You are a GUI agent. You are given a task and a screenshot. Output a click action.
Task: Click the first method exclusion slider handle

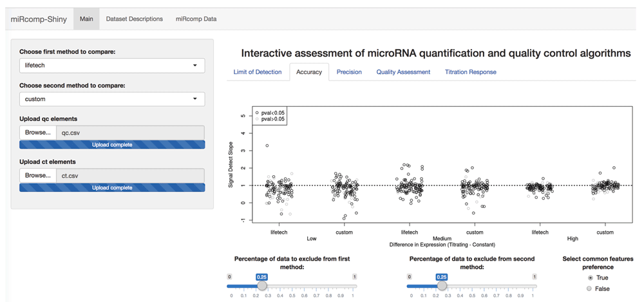click(261, 285)
